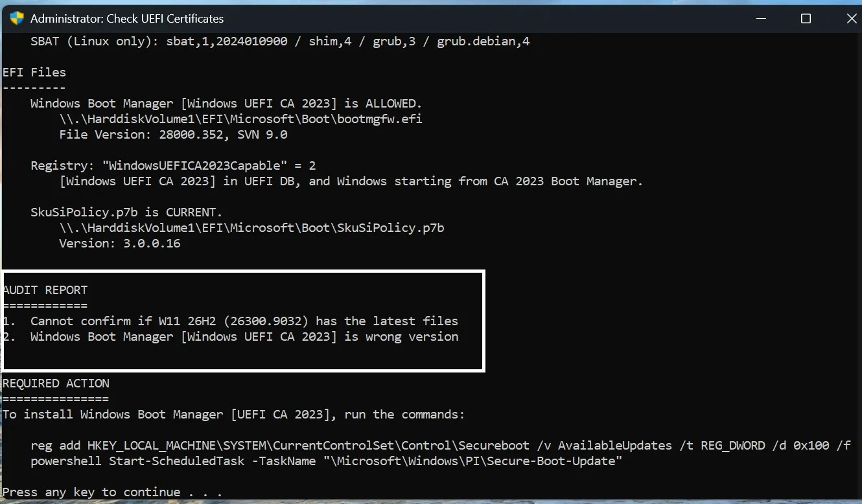Maximize the console window
Screen dimensions: 862x504
(x=806, y=18)
